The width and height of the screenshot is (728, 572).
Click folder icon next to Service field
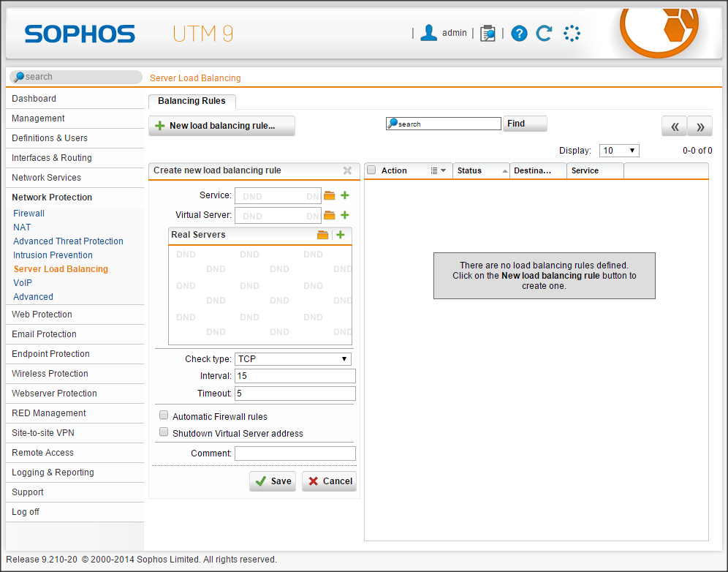click(x=330, y=196)
